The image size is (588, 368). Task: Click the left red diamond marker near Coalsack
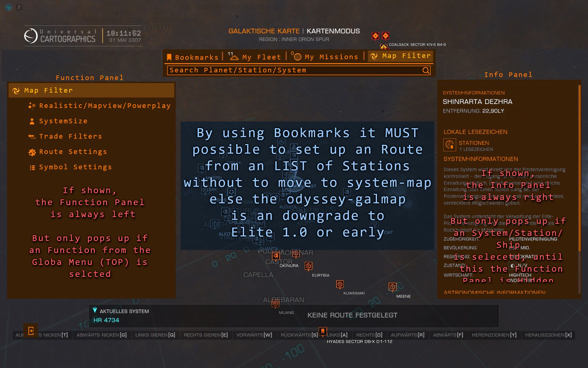click(375, 36)
